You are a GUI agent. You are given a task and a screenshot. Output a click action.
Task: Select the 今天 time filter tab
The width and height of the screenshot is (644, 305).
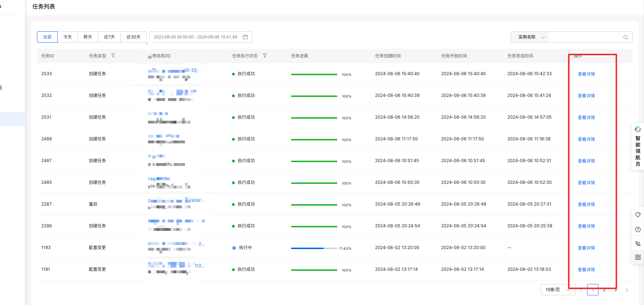click(x=68, y=37)
